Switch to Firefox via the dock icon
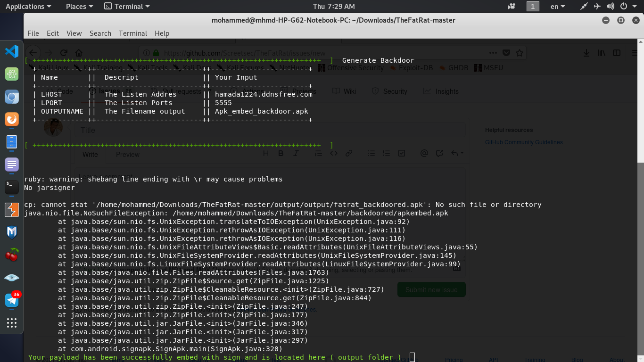This screenshot has width=644, height=362. click(12, 120)
